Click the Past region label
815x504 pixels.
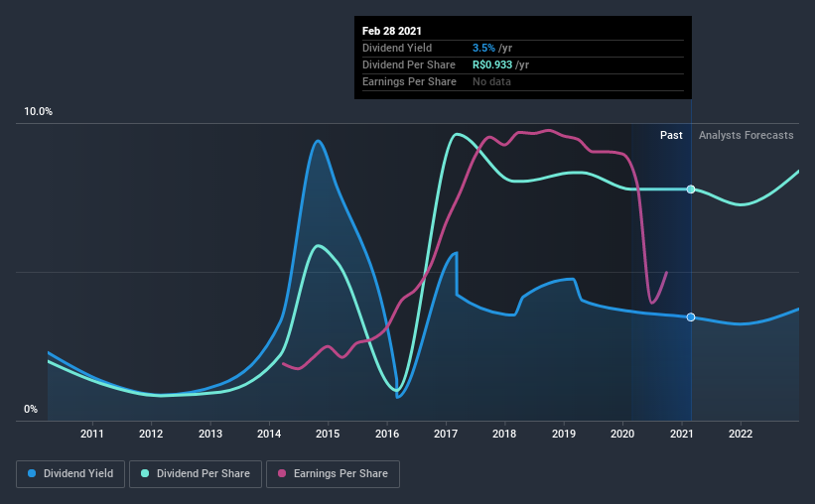671,135
